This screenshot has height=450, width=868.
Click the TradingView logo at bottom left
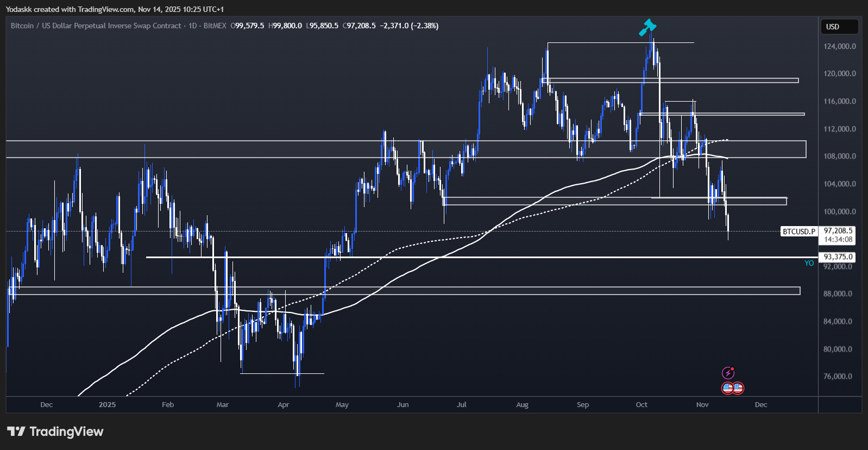[55, 432]
